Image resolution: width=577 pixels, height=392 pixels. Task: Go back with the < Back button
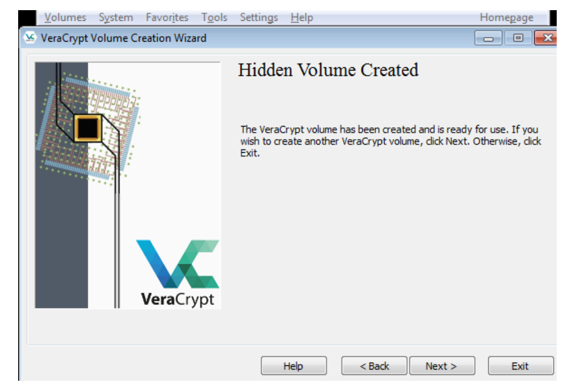(x=374, y=366)
